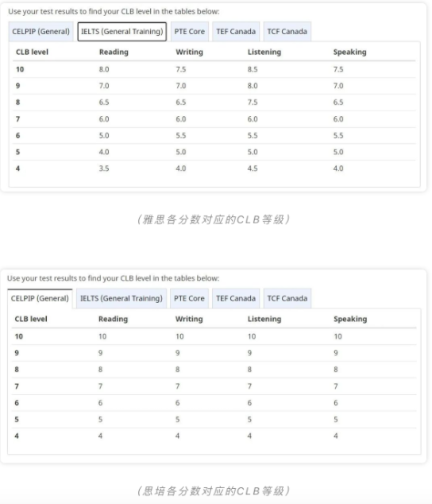Click the Speaking column header in CELPIP table
This screenshot has height=504, width=432.
350,320
